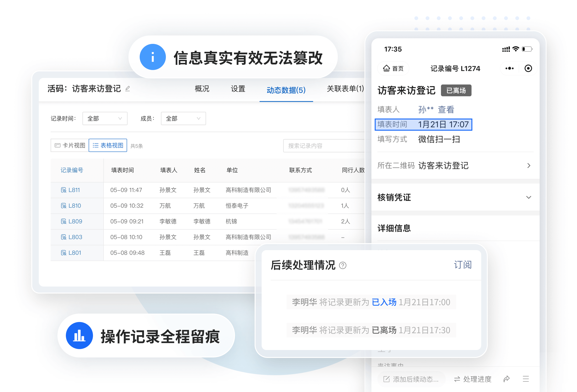Click 2人 in the L809 row
Image resolution: width=577 pixels, height=392 pixels.
pyautogui.click(x=345, y=221)
